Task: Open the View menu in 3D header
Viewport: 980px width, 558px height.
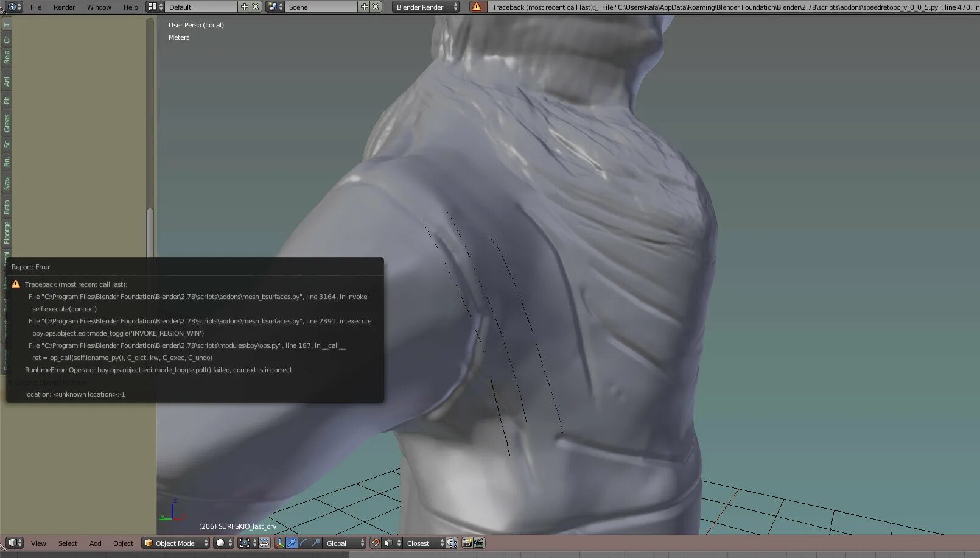Action: tap(38, 543)
